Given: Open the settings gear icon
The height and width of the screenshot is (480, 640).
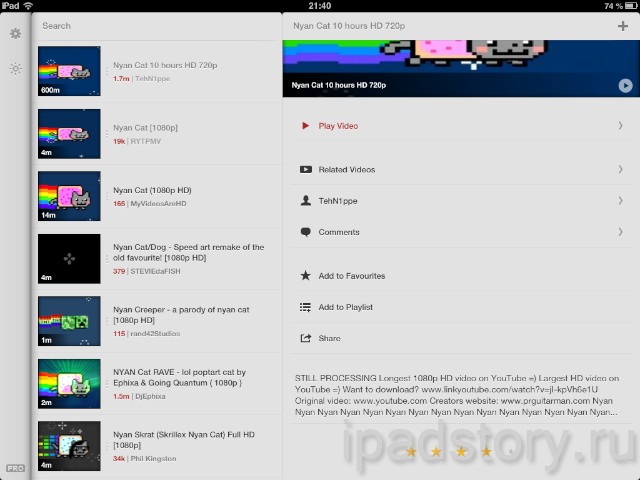Looking at the screenshot, I should 16,33.
